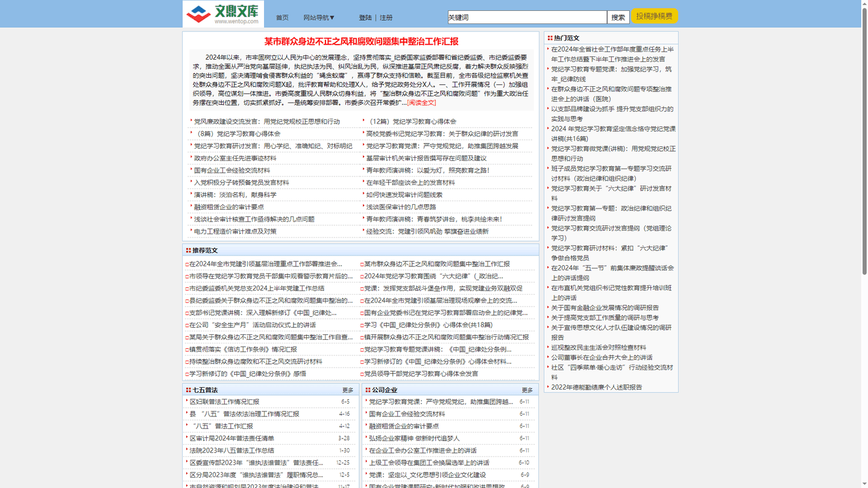Open 电力工程造价审计难点及对策 link
Image resolution: width=868 pixels, height=488 pixels.
[235, 231]
